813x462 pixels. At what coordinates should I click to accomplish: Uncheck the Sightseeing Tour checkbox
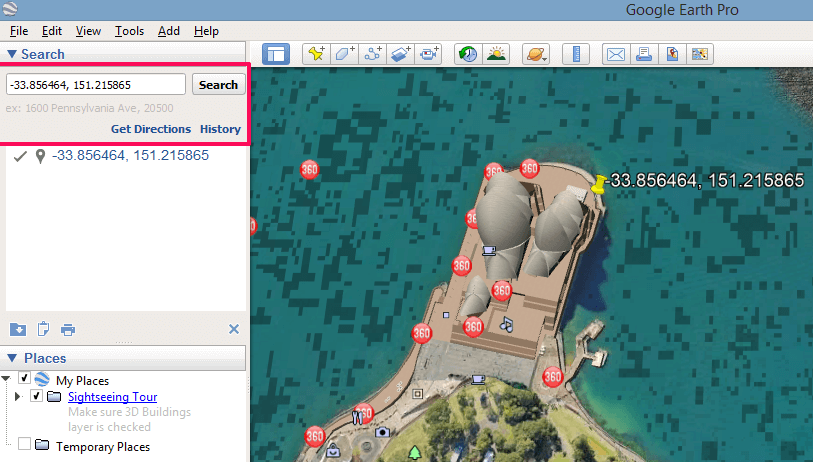point(36,396)
